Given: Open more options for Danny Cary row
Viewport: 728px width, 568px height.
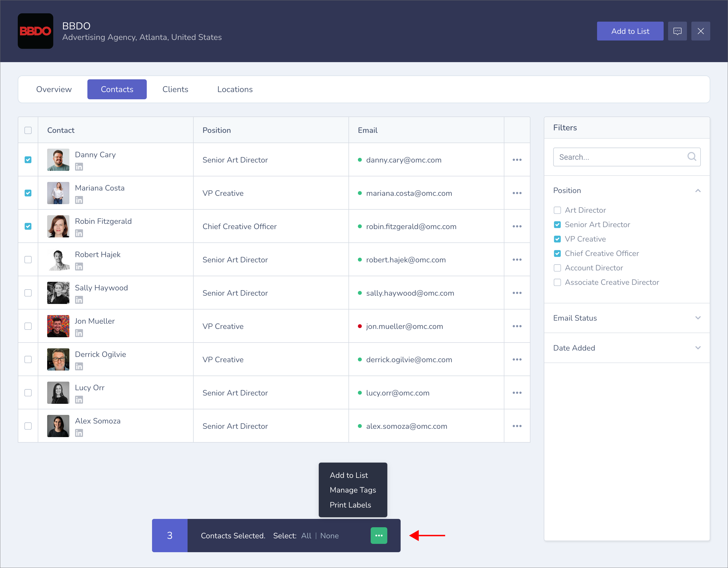Looking at the screenshot, I should pyautogui.click(x=517, y=160).
